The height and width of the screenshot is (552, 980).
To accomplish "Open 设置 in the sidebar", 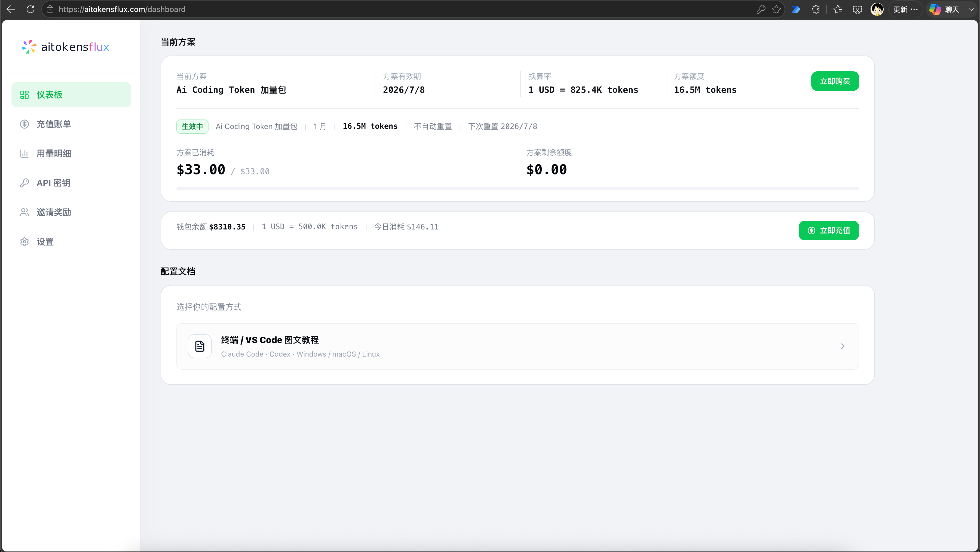I will pyautogui.click(x=71, y=242).
